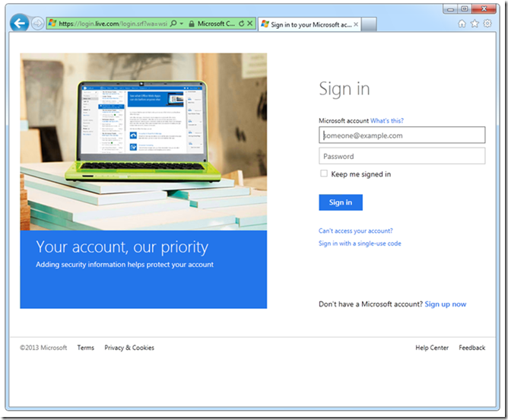Open a new blank tab

point(369,24)
